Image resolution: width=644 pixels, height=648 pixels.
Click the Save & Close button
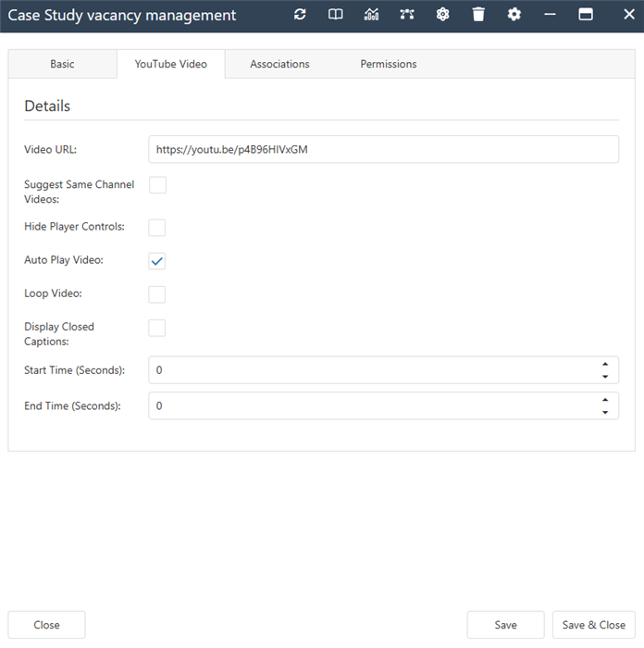[594, 625]
